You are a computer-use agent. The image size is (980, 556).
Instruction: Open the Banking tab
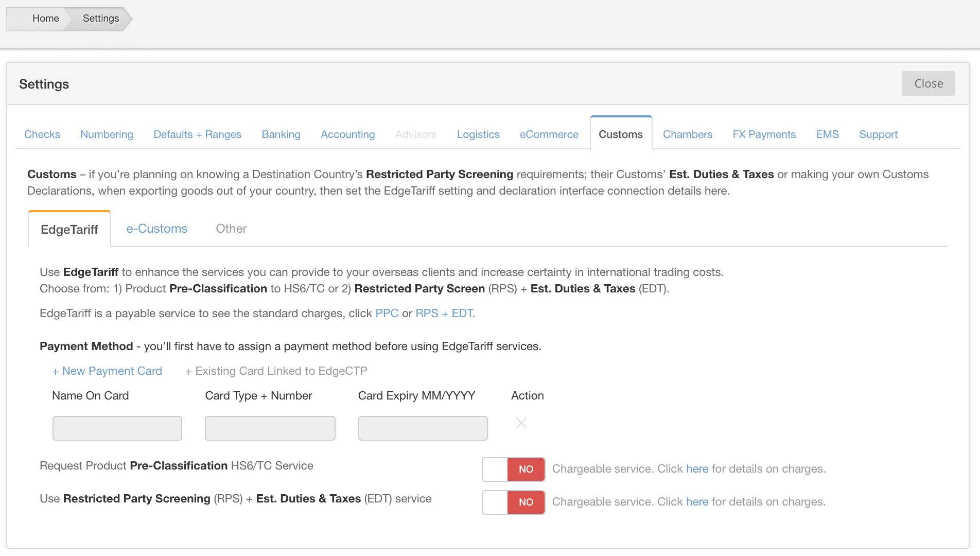tap(281, 134)
